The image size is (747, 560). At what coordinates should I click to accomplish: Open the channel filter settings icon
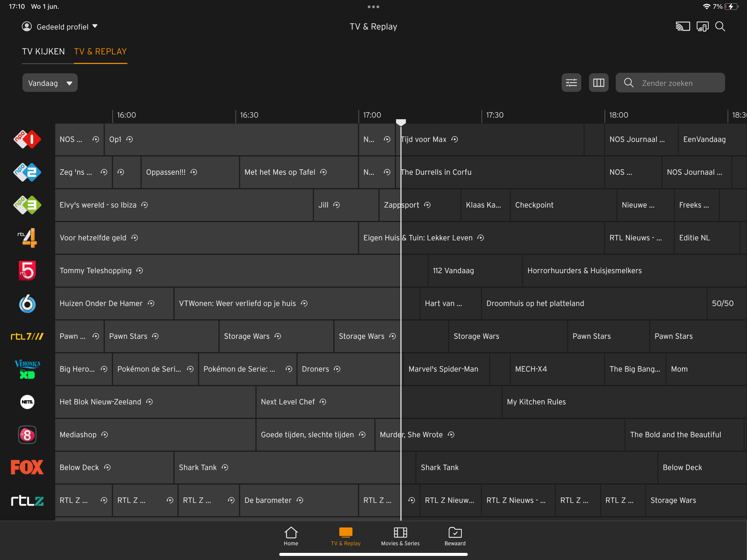tap(571, 83)
